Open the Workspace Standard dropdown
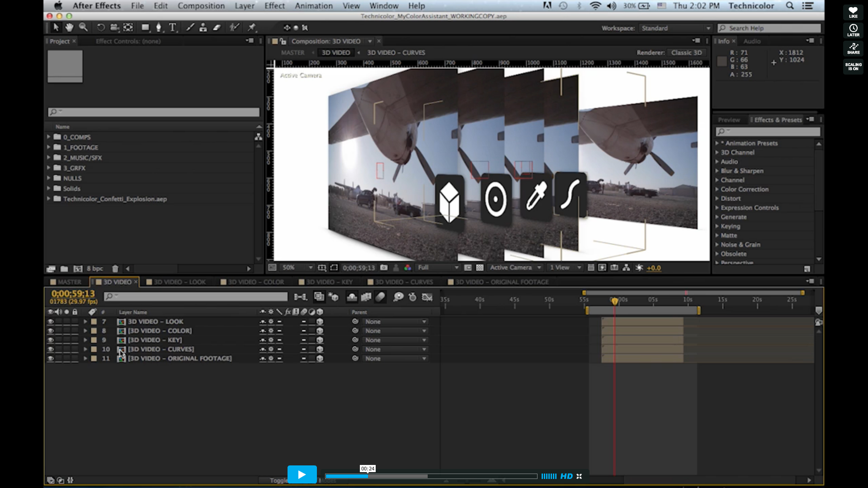 (x=675, y=28)
